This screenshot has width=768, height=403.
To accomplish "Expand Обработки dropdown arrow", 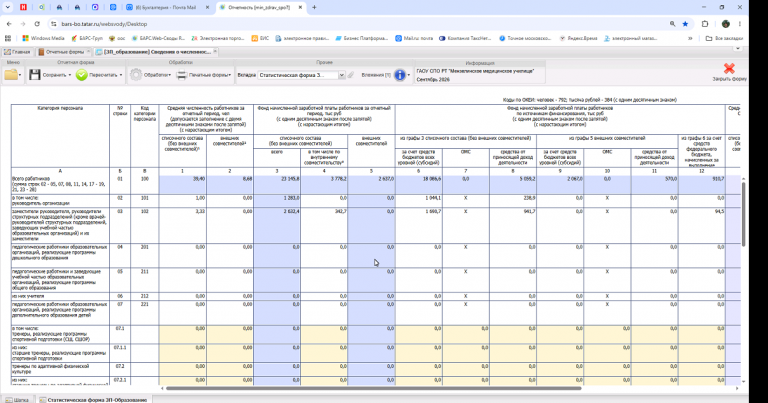I will click(x=169, y=75).
